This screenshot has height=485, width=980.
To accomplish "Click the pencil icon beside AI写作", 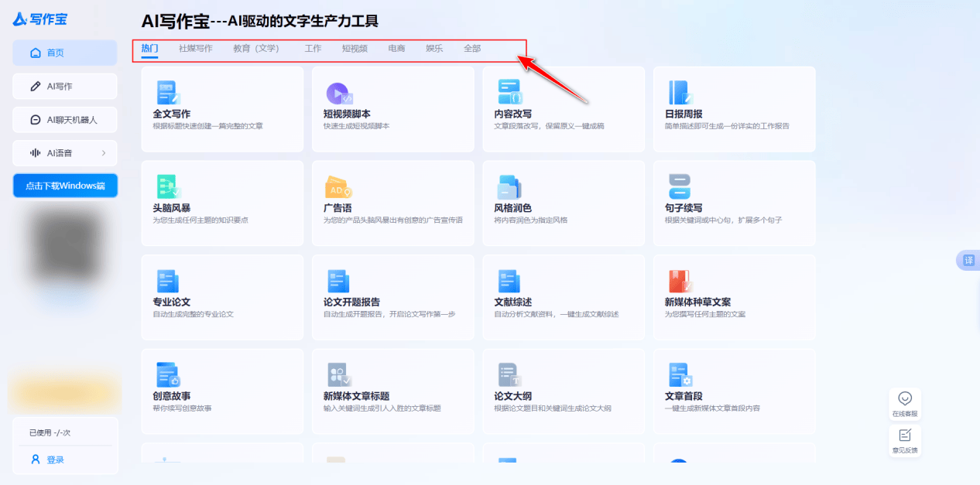I will [x=35, y=87].
